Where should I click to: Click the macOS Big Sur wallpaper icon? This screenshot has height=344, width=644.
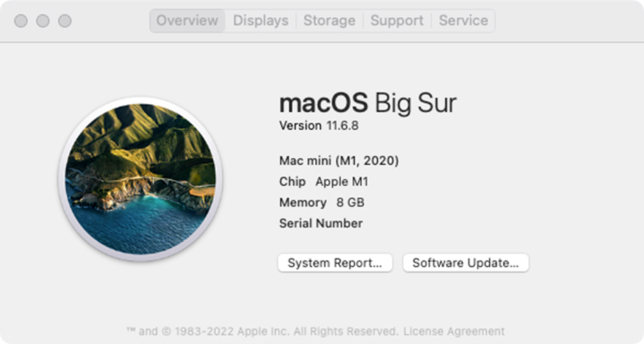point(140,179)
